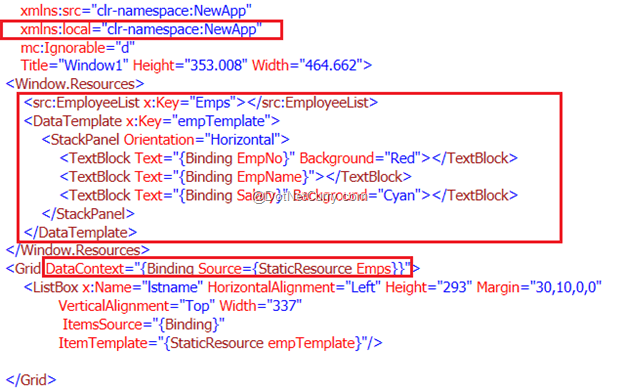This screenshot has width=624, height=392.
Task: Click the Margin="30,10,0,0" attribute
Action: 539,287
